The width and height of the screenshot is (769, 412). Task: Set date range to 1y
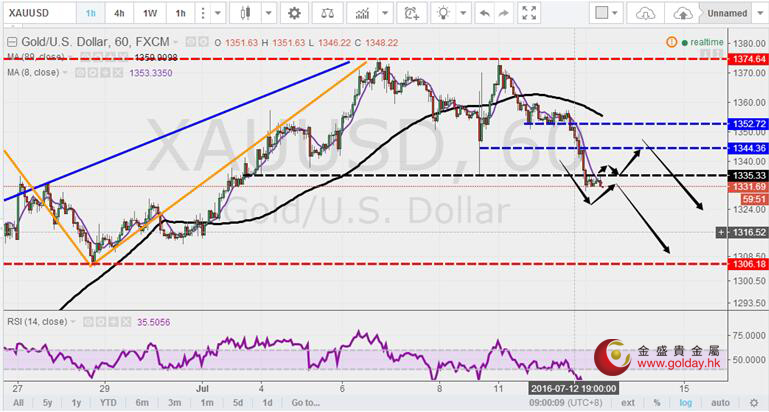point(76,403)
